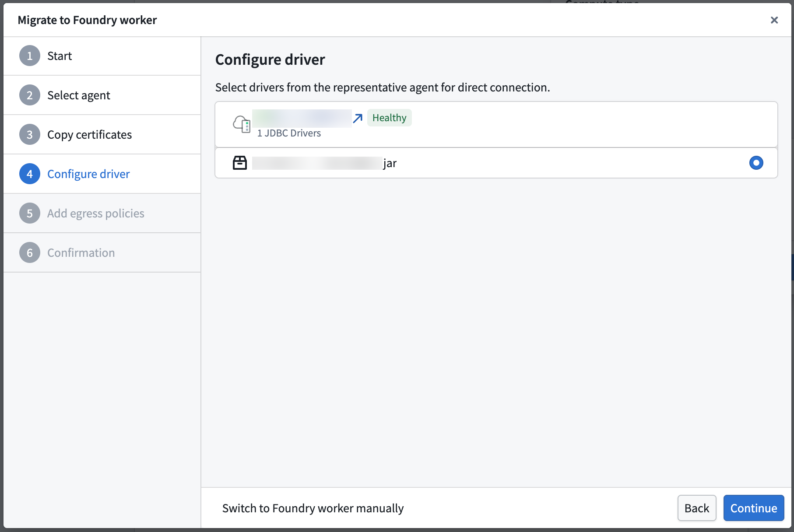Click the Configure driver heading
Screen dimensions: 794x532
click(x=270, y=59)
